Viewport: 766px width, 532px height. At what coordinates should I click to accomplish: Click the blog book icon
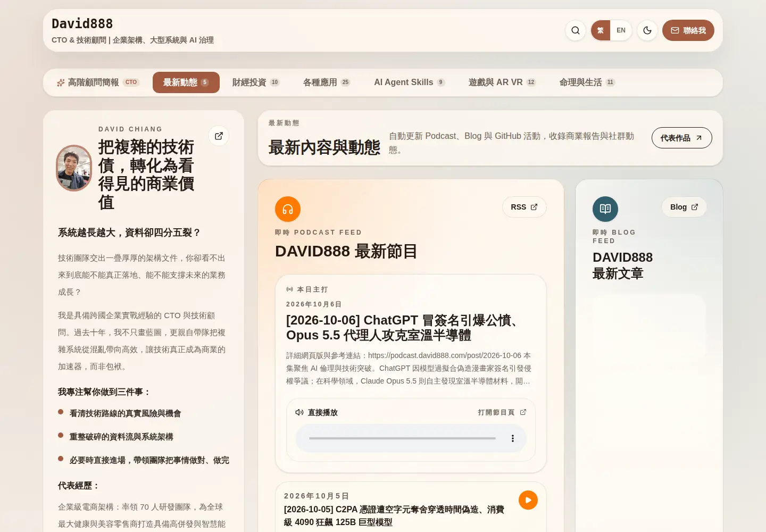coord(605,209)
